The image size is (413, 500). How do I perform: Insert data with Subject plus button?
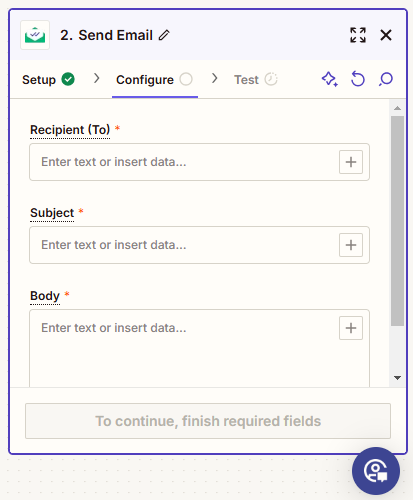[x=351, y=245]
